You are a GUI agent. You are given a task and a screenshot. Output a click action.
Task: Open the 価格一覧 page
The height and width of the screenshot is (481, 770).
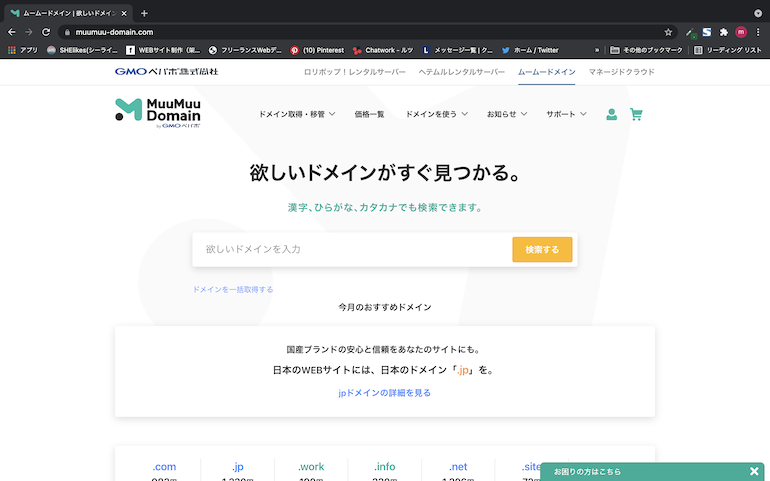coord(369,114)
